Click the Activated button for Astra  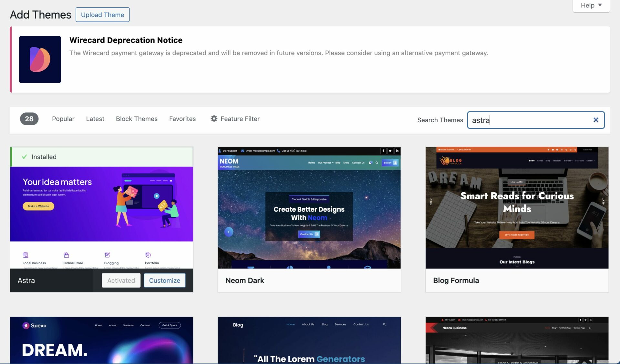(121, 280)
